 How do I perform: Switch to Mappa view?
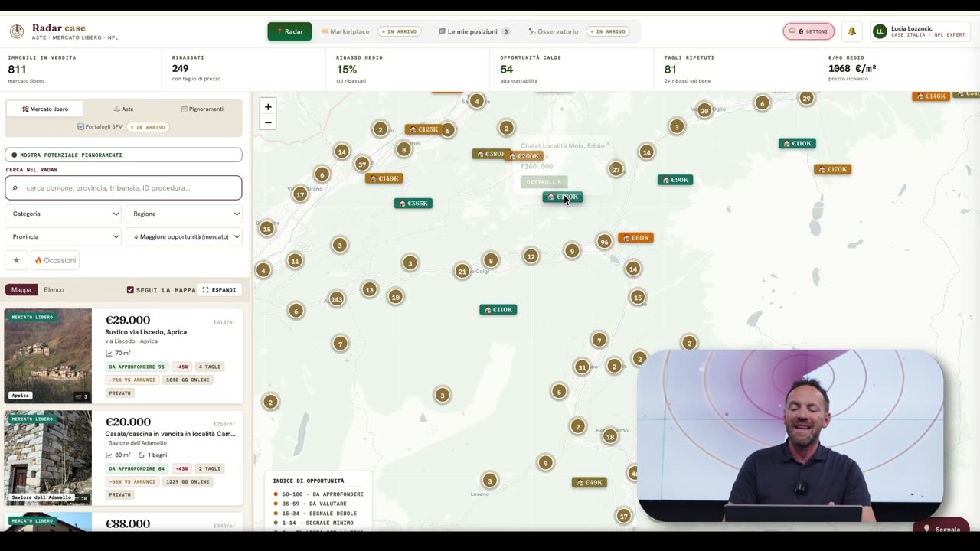pos(21,290)
